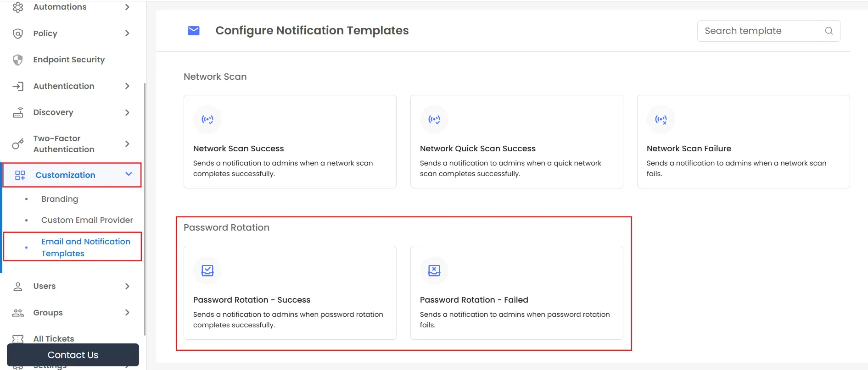
Task: Expand the Authentication menu chevron
Action: coord(127,86)
